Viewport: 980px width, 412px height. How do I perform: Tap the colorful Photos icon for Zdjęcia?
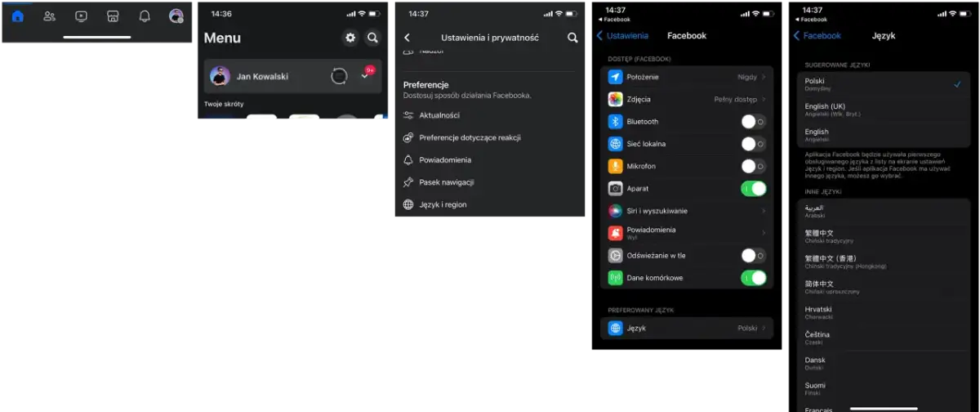(x=616, y=99)
